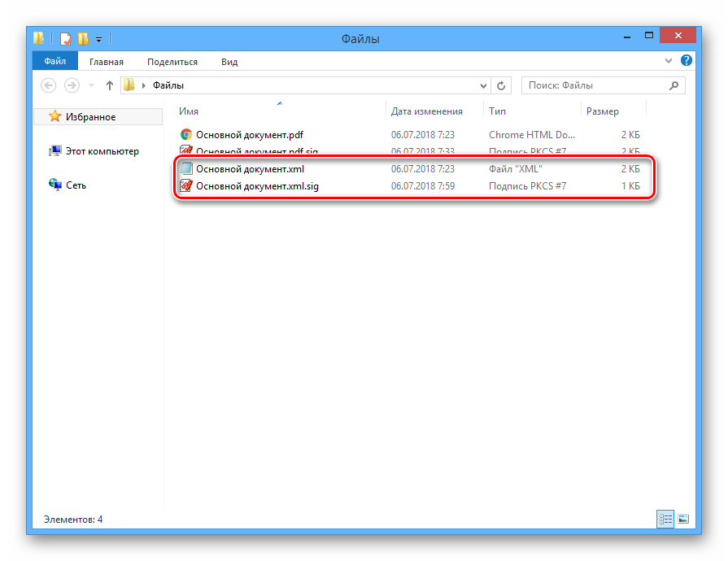Image resolution: width=728 pixels, height=561 pixels.
Task: Expand the ribbon using the chevron
Action: coord(669,61)
